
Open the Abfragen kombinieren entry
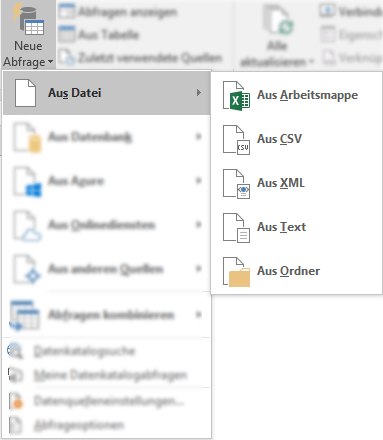click(x=107, y=315)
